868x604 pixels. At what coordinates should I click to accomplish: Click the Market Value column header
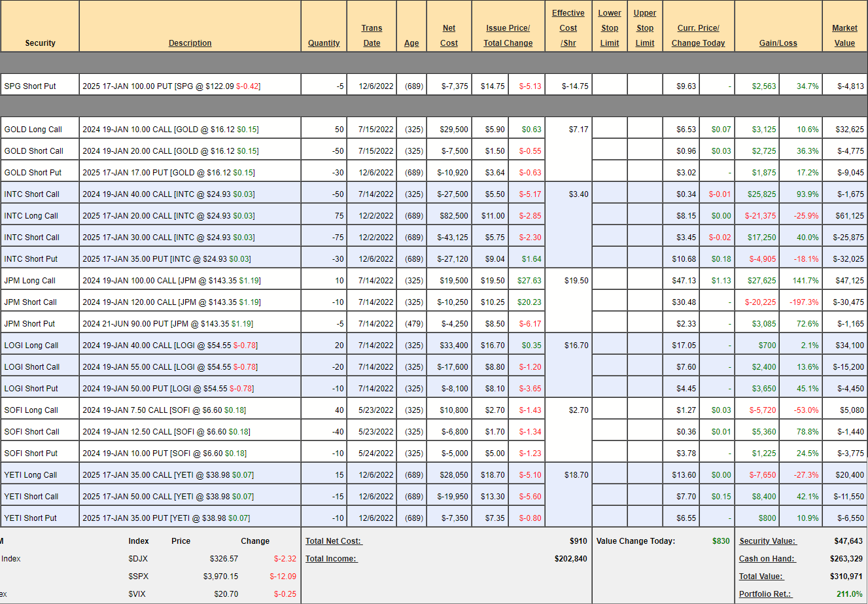[844, 35]
